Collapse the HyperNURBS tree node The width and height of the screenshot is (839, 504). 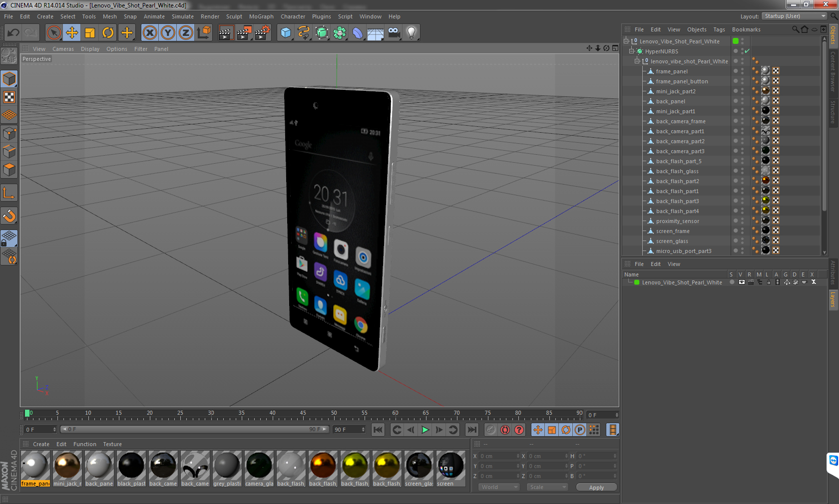(632, 51)
